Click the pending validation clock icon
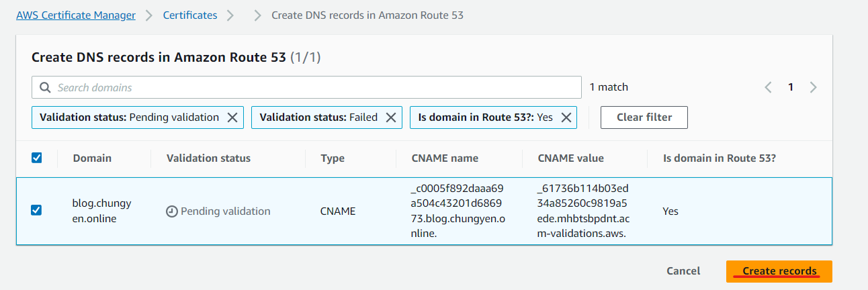The image size is (868, 290). click(172, 211)
